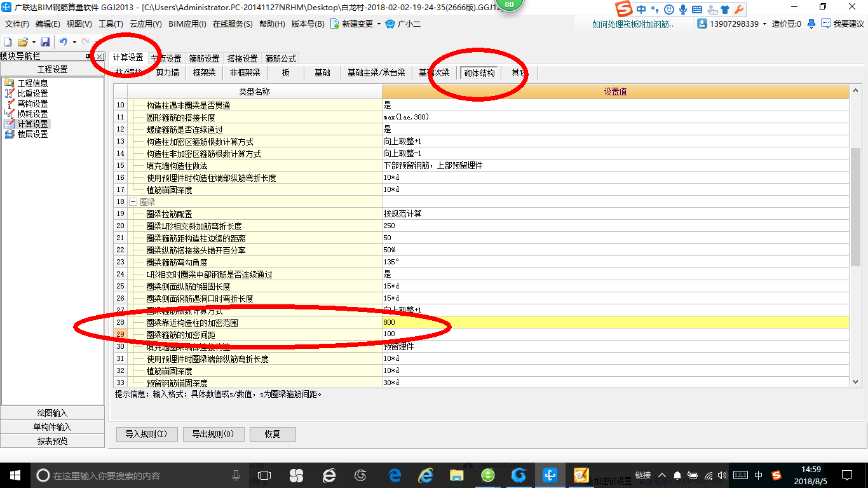Open the 工具(T) menu
This screenshot has width=868, height=488.
point(111,24)
